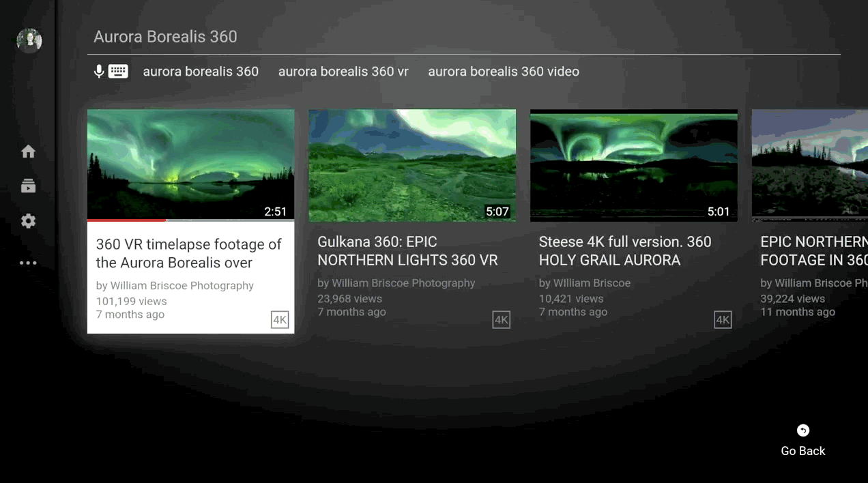Open the user profile avatar

[29, 40]
